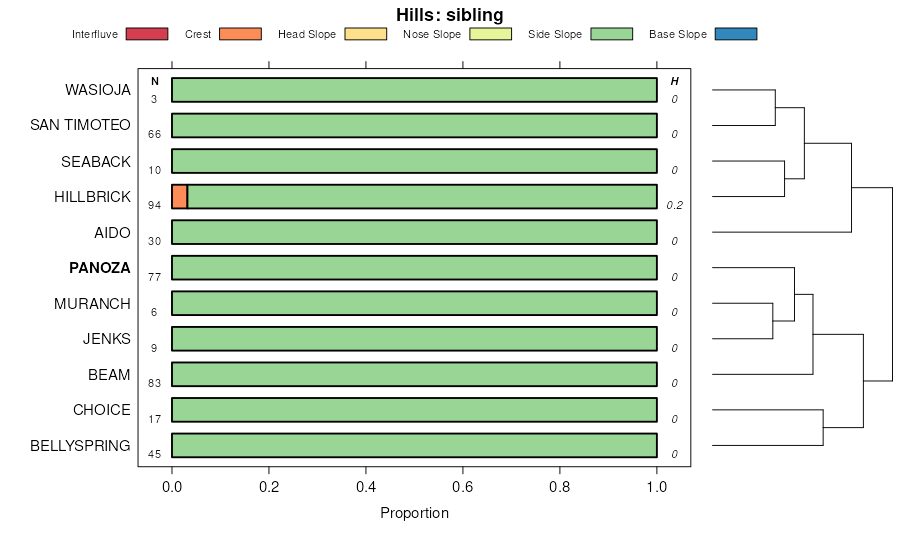Click the N column header
Screen dimensions: 900x540
155,81
